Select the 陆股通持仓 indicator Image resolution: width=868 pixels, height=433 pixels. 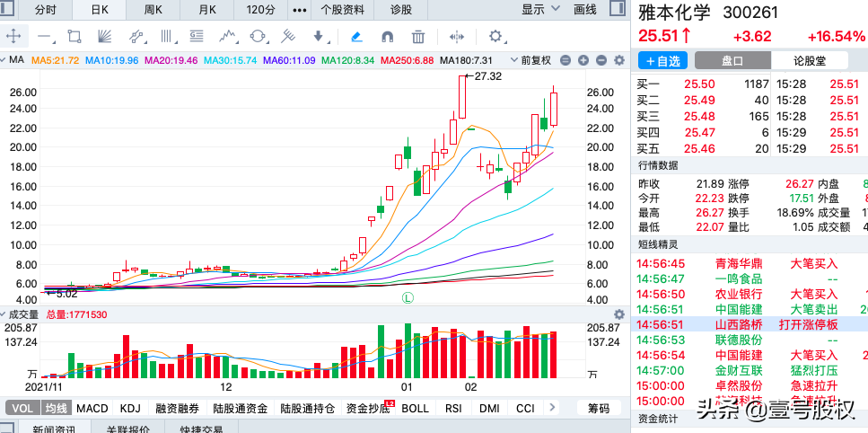click(x=308, y=409)
